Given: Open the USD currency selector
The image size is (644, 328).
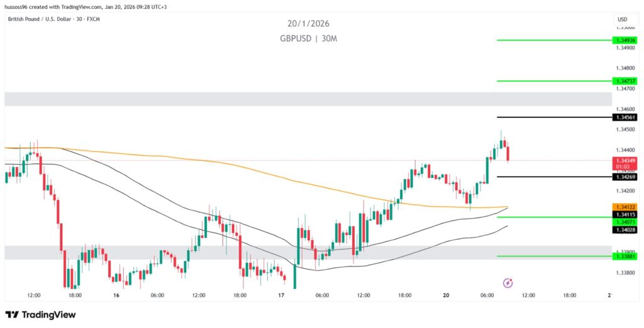Looking at the screenshot, I should pyautogui.click(x=622, y=19).
